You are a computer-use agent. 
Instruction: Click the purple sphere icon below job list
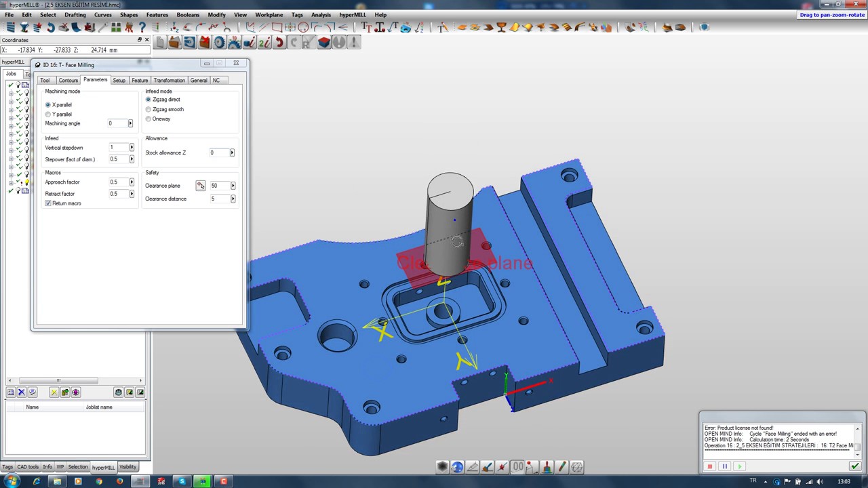pyautogui.click(x=75, y=392)
